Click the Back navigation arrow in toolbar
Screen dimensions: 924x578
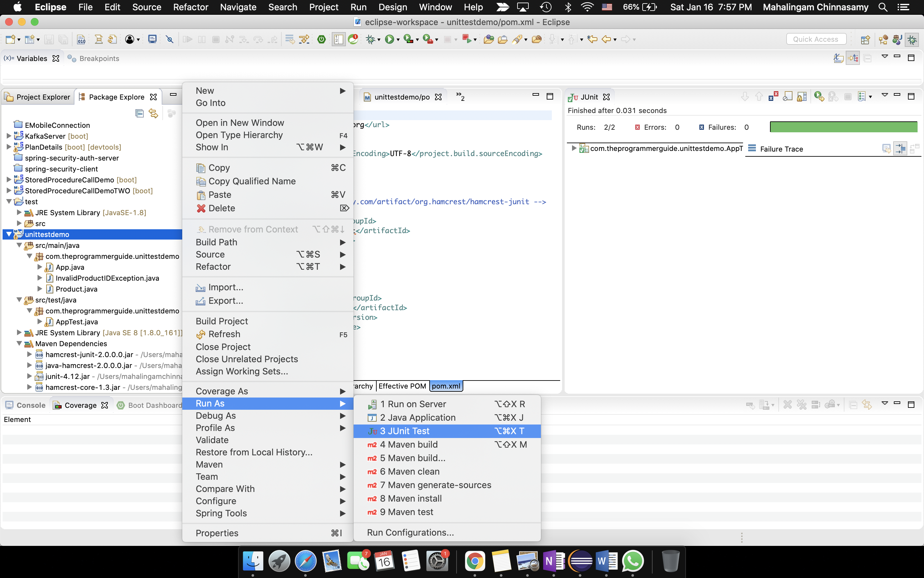point(606,39)
